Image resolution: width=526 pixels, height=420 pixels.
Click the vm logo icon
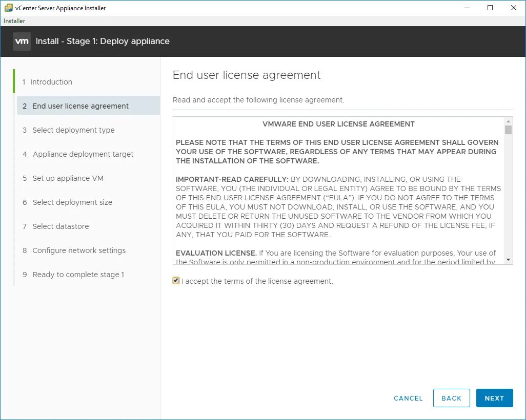click(22, 41)
